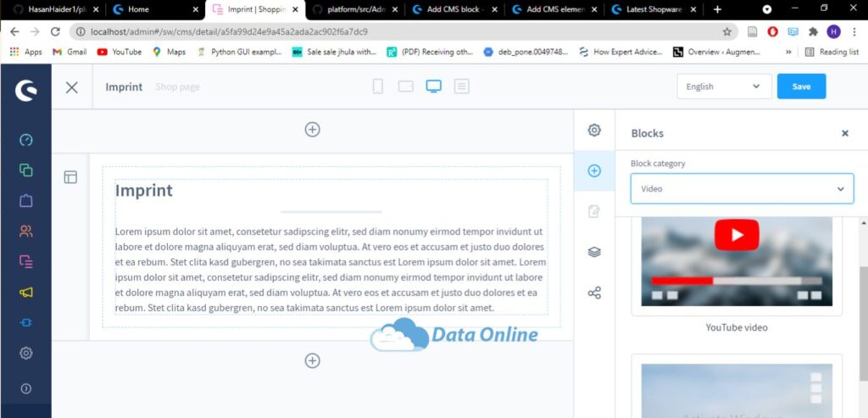Add a section below the Imprint block
The height and width of the screenshot is (418, 868).
coord(312,361)
